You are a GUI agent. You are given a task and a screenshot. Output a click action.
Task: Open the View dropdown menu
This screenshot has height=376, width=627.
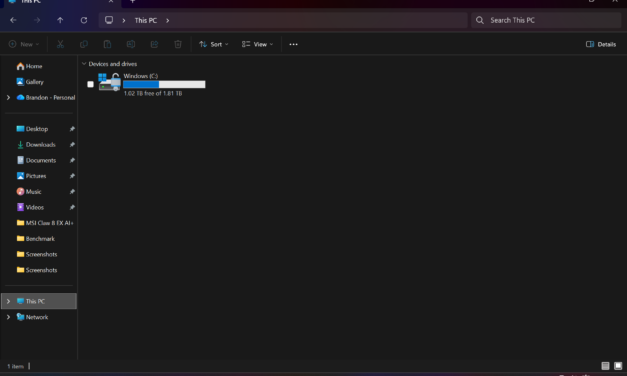[258, 44]
